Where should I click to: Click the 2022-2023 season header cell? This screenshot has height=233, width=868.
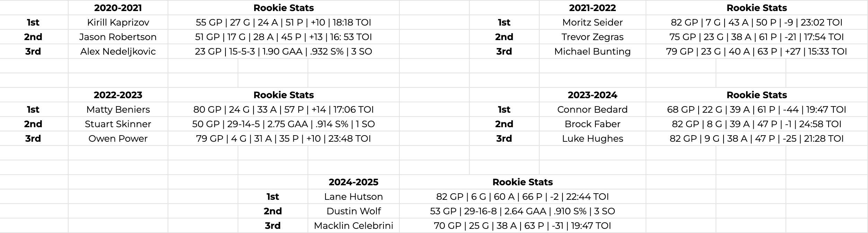tap(118, 95)
